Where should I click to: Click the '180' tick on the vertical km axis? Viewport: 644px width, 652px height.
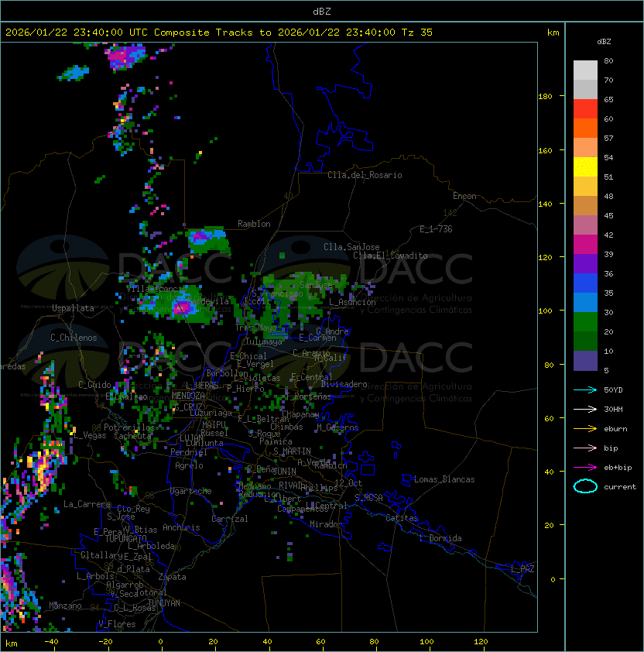(545, 97)
